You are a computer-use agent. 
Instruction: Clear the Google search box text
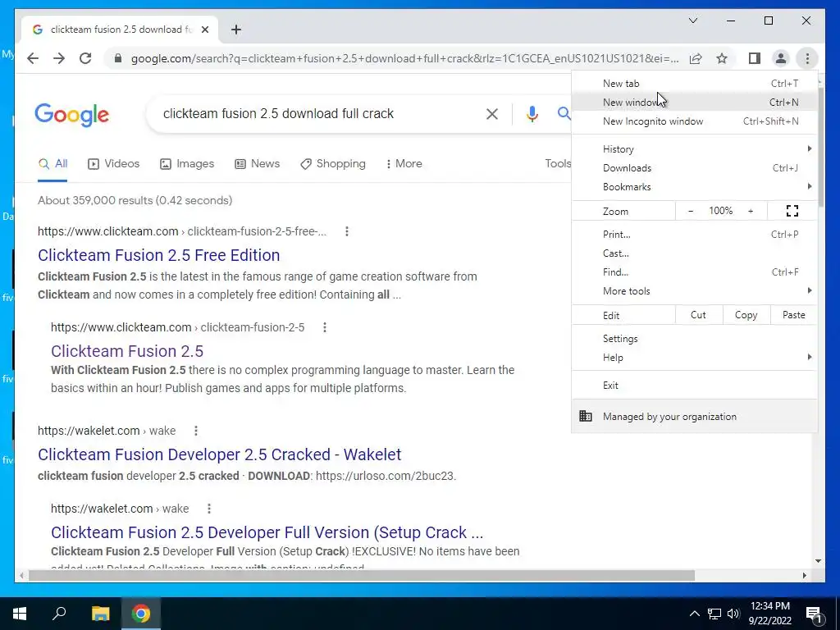(492, 113)
